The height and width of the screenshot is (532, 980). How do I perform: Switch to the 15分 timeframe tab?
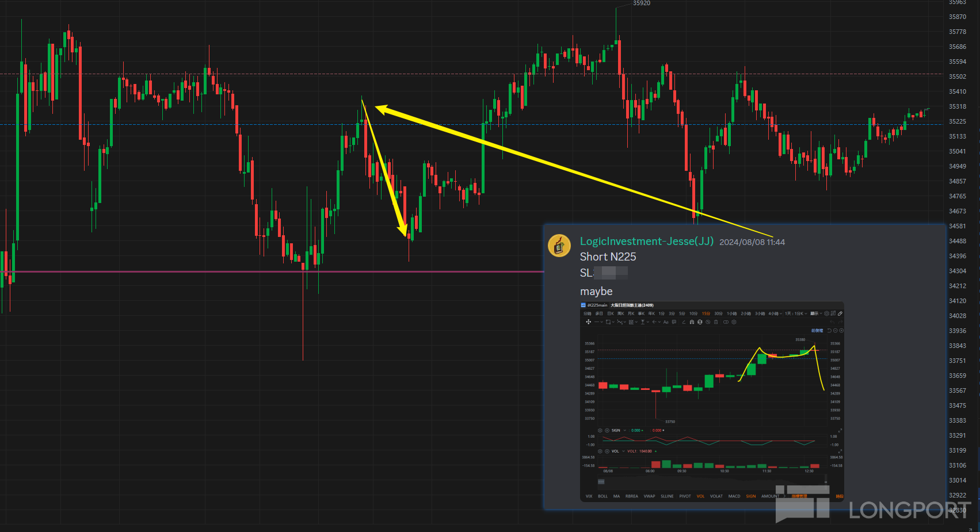click(706, 313)
